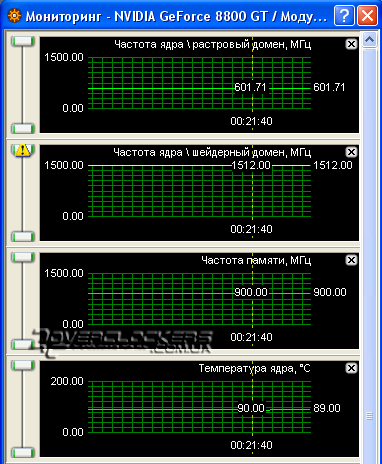Click the lower slider handle of raster domain graph

[x=23, y=128]
